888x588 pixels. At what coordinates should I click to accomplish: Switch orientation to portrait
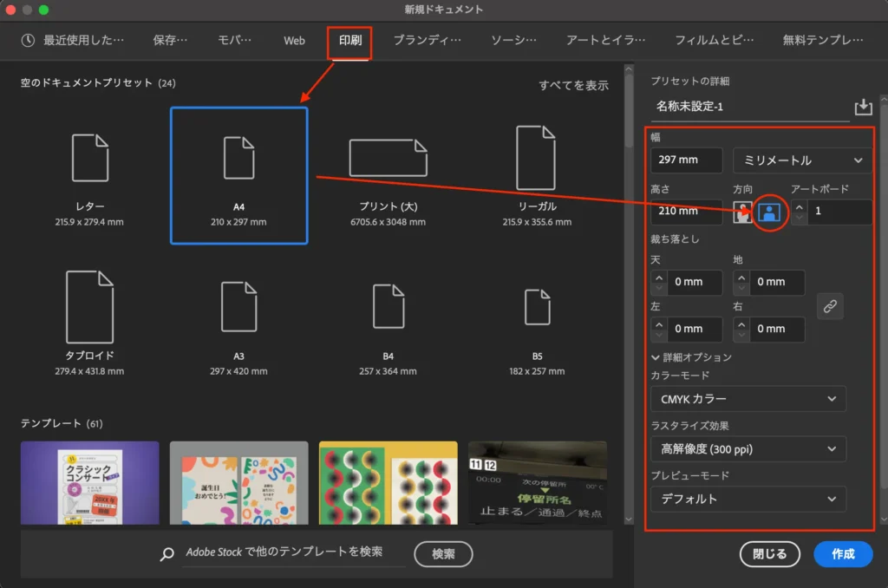pyautogui.click(x=743, y=212)
